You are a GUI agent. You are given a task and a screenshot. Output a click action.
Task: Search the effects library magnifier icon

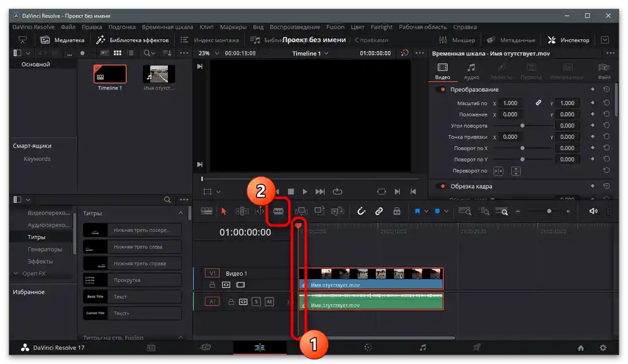[x=167, y=199]
